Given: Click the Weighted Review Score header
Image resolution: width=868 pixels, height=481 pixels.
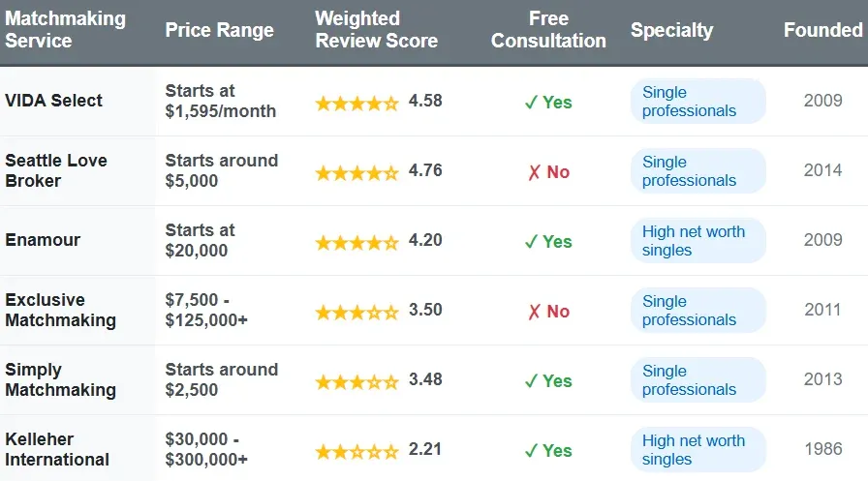Looking at the screenshot, I should (377, 30).
